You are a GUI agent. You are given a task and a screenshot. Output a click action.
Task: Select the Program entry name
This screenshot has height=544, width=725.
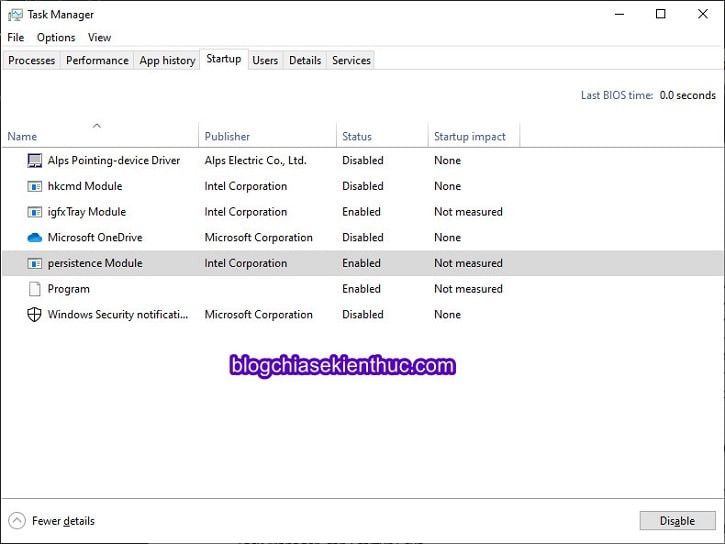(68, 289)
